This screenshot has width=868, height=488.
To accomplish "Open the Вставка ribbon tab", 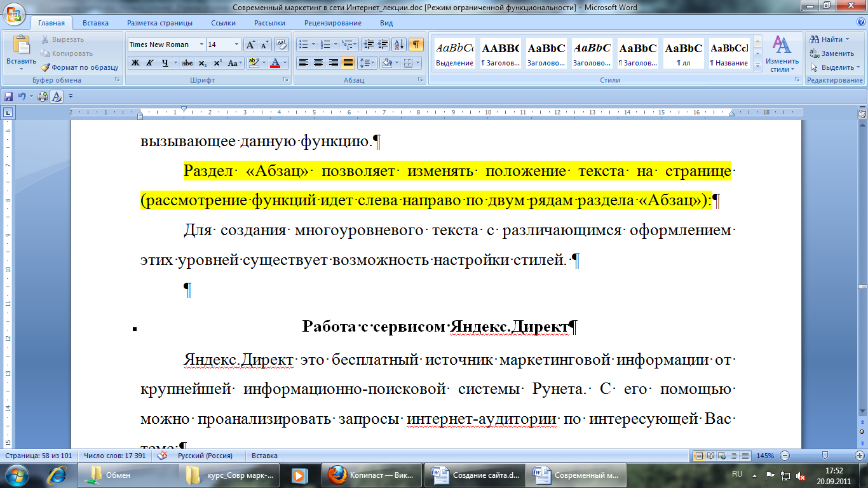I will coord(95,23).
